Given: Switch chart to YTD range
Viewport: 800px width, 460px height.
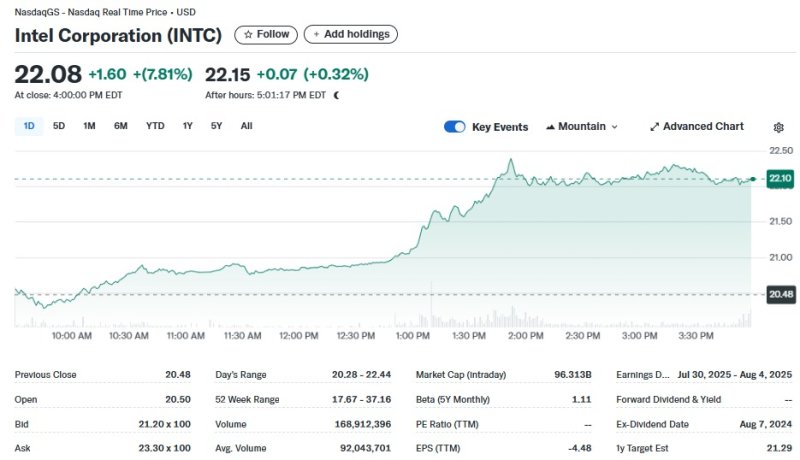Looking at the screenshot, I should click(x=155, y=126).
